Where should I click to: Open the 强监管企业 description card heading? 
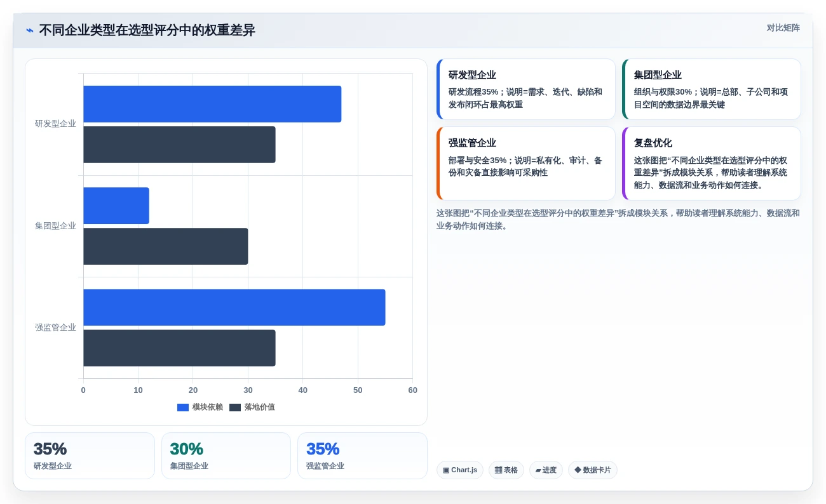(x=472, y=143)
